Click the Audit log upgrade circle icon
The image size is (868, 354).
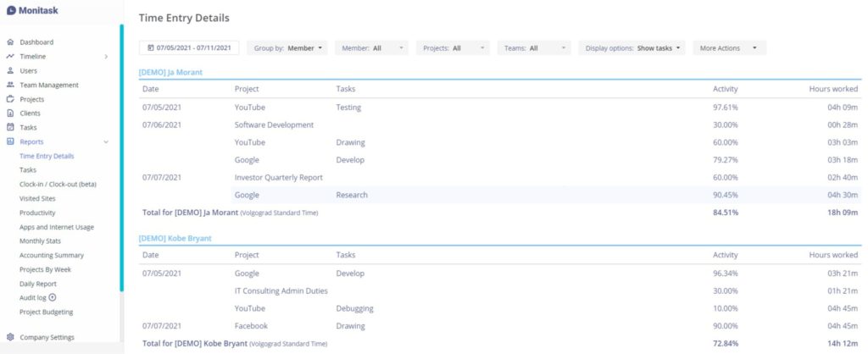pyautogui.click(x=53, y=297)
